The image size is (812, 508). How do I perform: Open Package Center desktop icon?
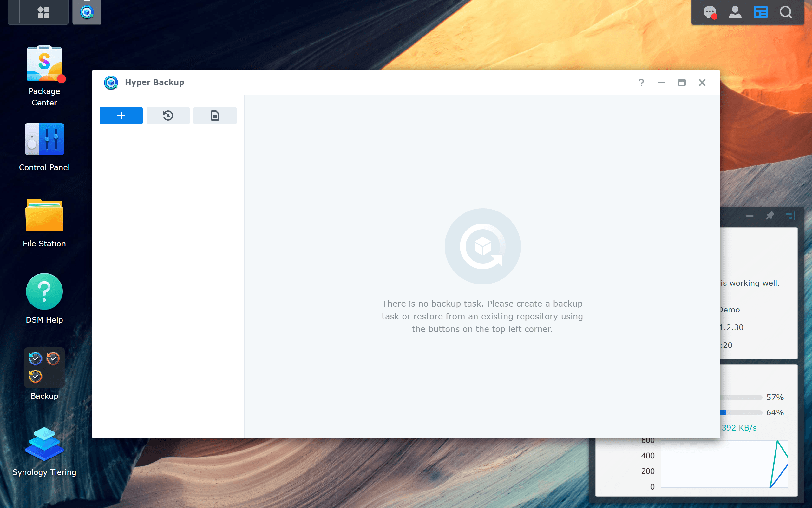44,76
